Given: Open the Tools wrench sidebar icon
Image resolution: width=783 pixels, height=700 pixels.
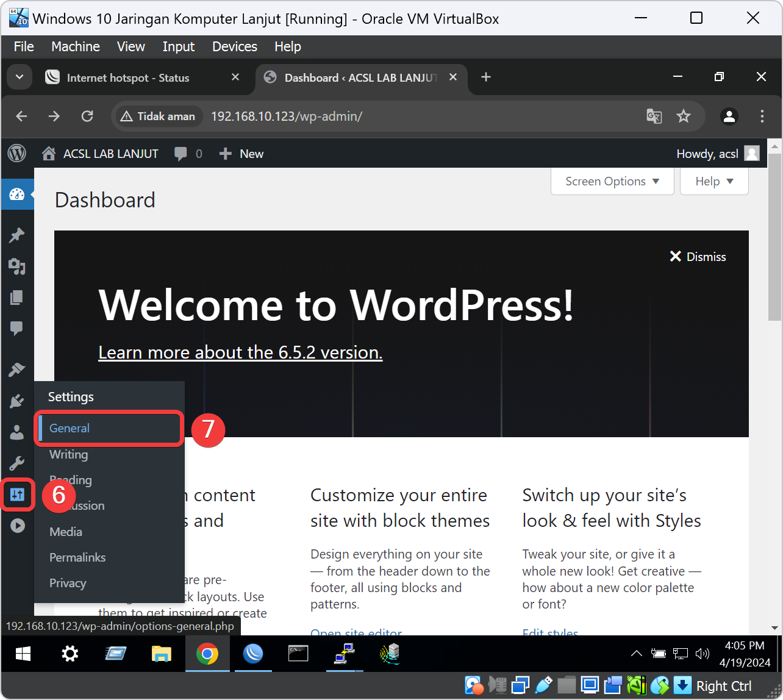Looking at the screenshot, I should pos(17,463).
